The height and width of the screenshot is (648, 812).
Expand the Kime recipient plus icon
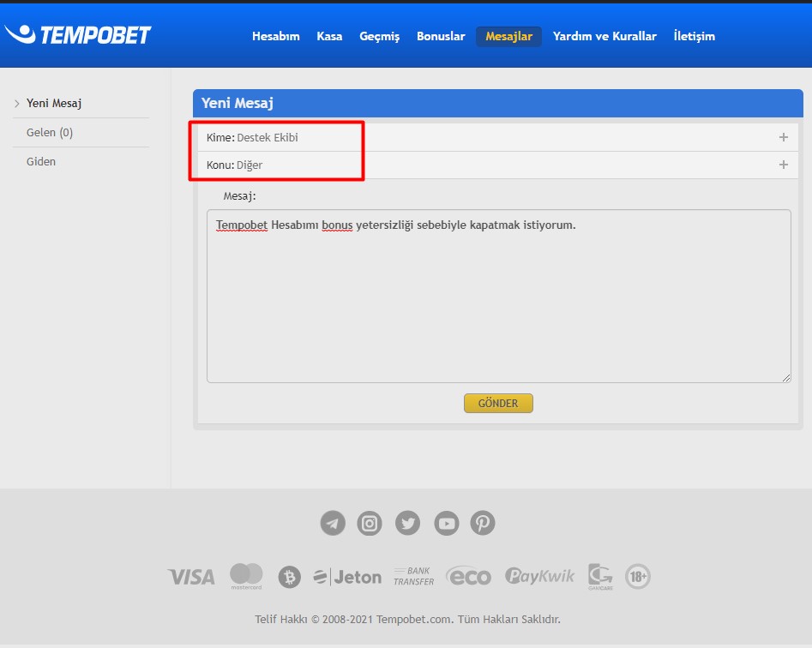[784, 137]
